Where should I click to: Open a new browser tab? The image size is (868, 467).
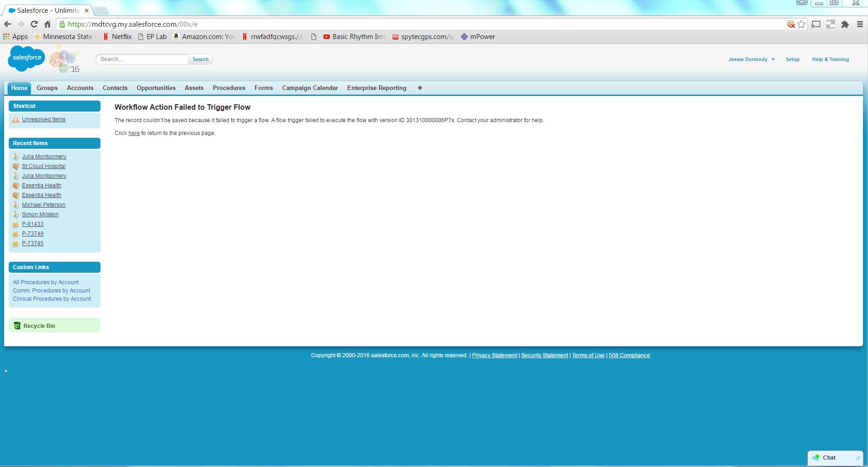pos(101,10)
